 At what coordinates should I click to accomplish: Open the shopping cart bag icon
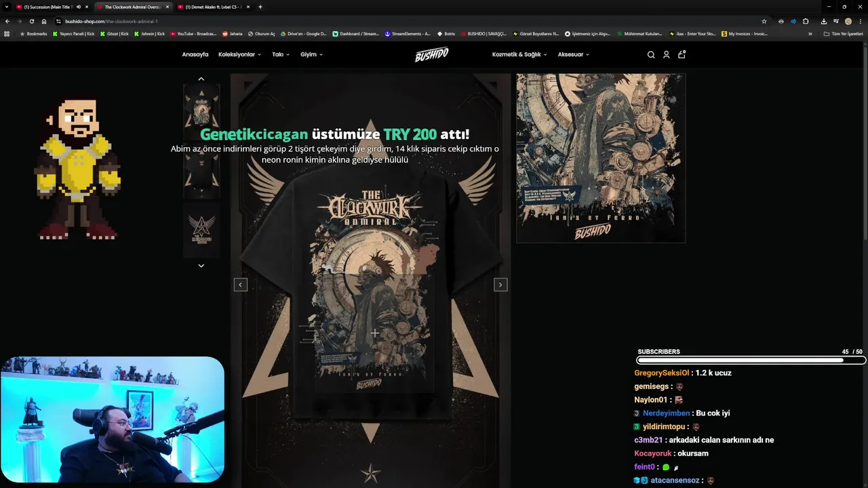pyautogui.click(x=682, y=54)
